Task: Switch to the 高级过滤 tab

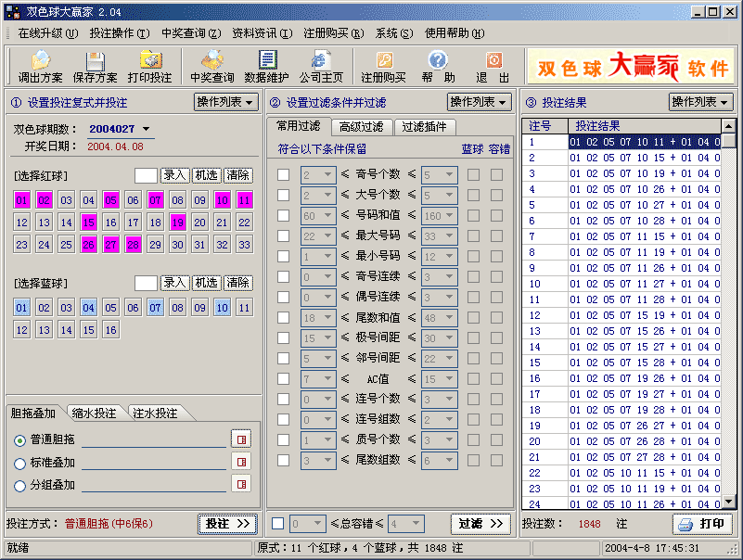Action: (361, 127)
